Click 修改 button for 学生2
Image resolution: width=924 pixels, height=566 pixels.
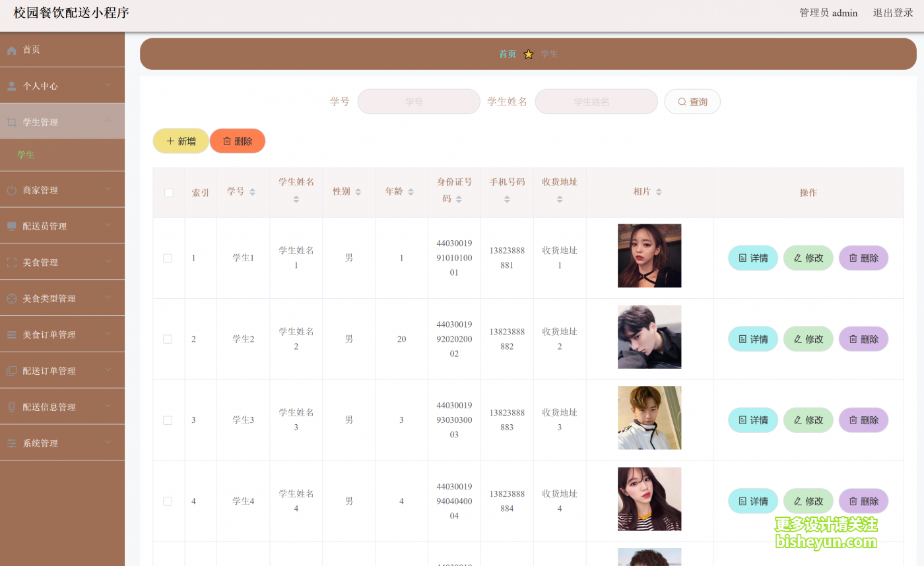point(808,339)
